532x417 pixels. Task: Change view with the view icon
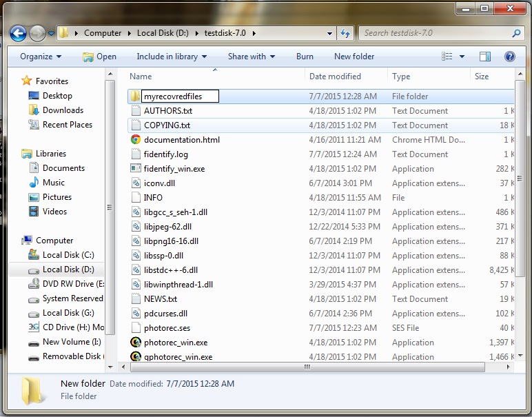point(447,57)
